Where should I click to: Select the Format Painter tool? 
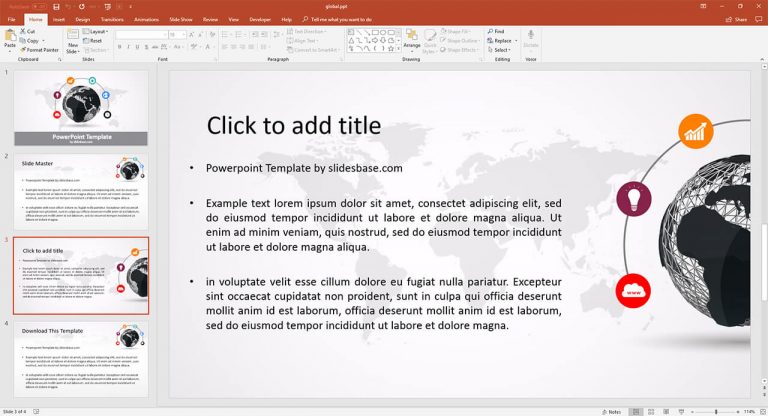tap(40, 49)
